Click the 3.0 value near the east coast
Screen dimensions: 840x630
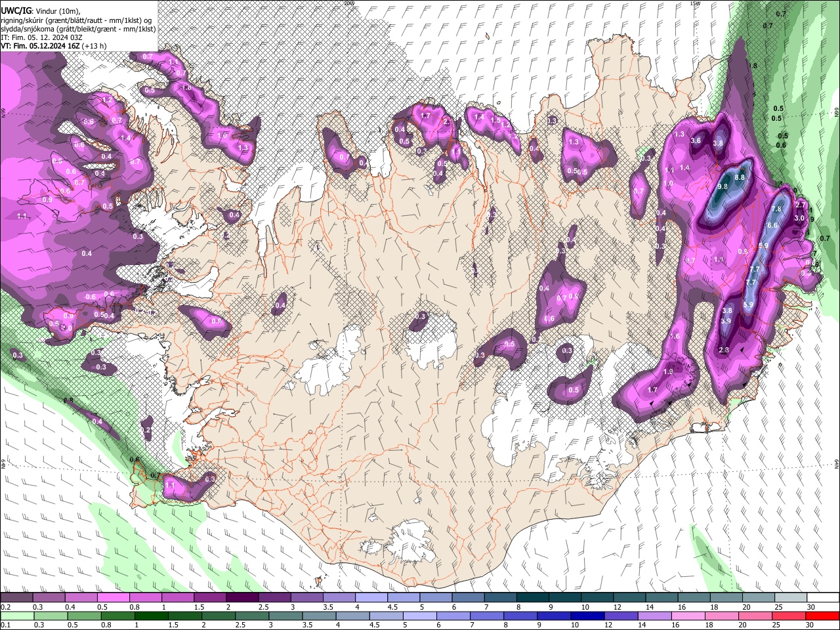pyautogui.click(x=799, y=218)
